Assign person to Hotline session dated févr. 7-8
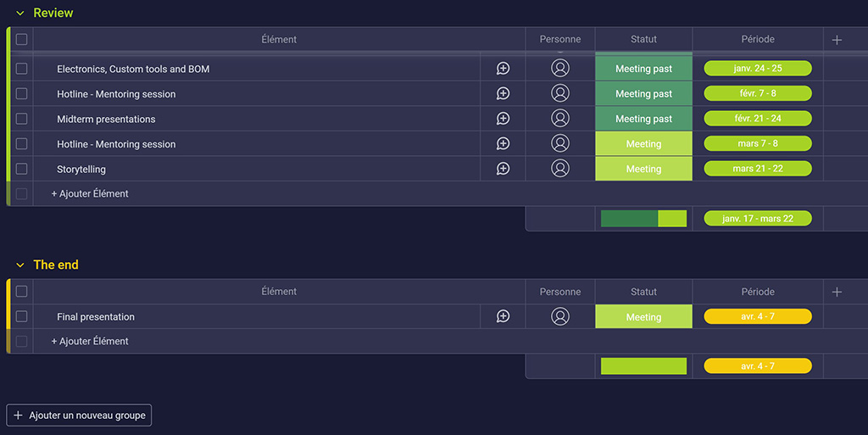868x435 pixels. click(560, 93)
